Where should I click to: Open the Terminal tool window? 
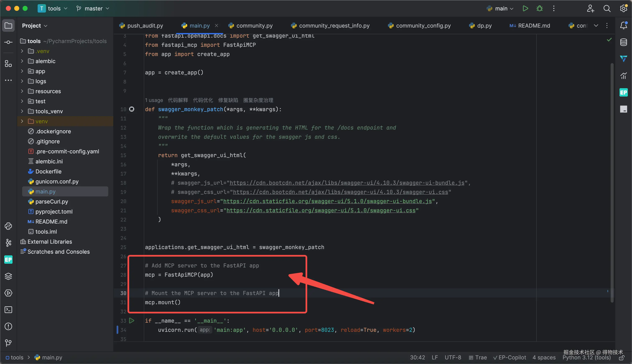(8, 310)
